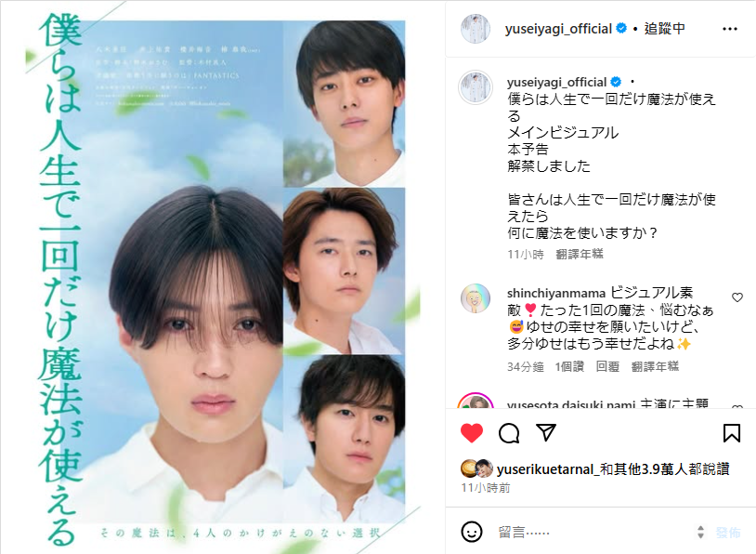Click 追蹤中 following button

click(x=664, y=29)
